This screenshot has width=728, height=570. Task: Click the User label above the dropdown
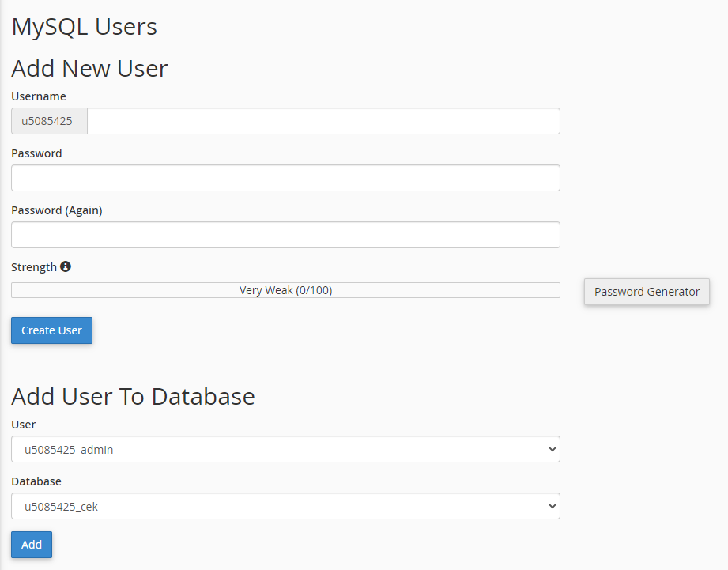pyautogui.click(x=24, y=425)
